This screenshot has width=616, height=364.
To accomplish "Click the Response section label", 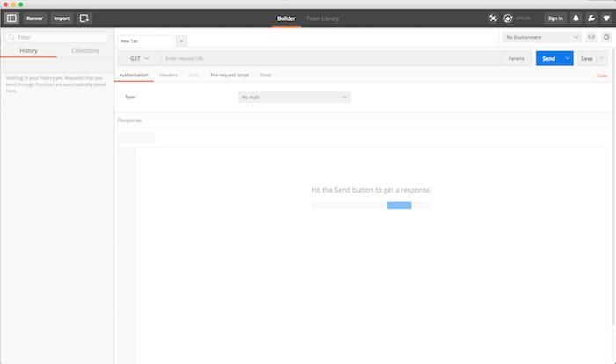I will pyautogui.click(x=129, y=120).
